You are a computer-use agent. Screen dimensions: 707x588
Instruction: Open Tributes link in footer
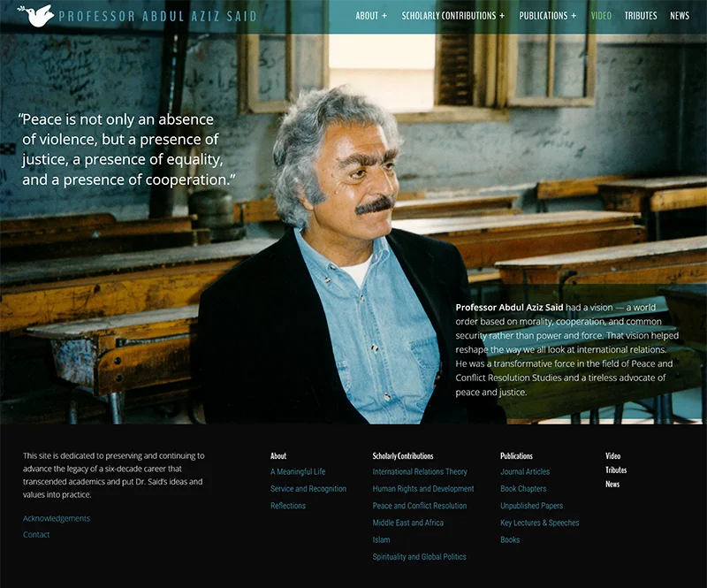tap(616, 470)
